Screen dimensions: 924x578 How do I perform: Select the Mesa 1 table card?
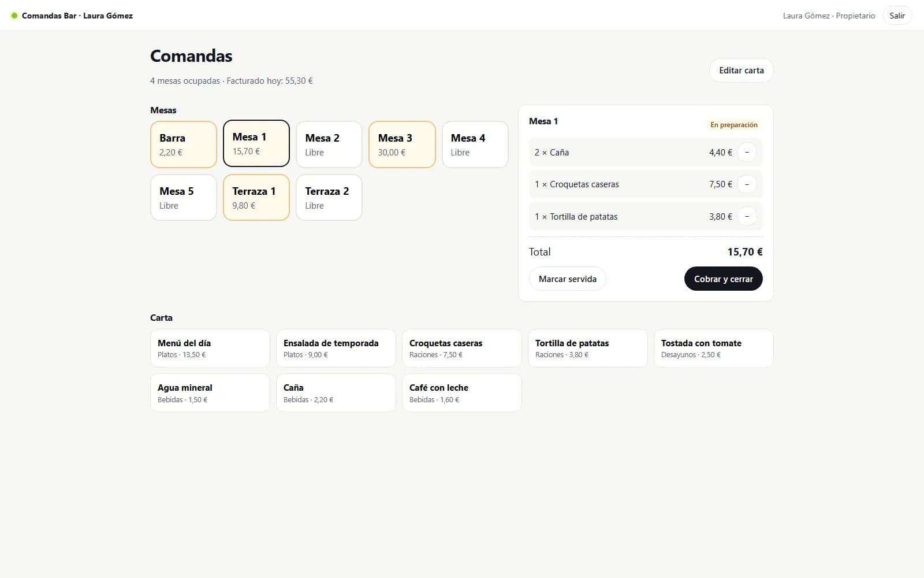[x=256, y=143]
